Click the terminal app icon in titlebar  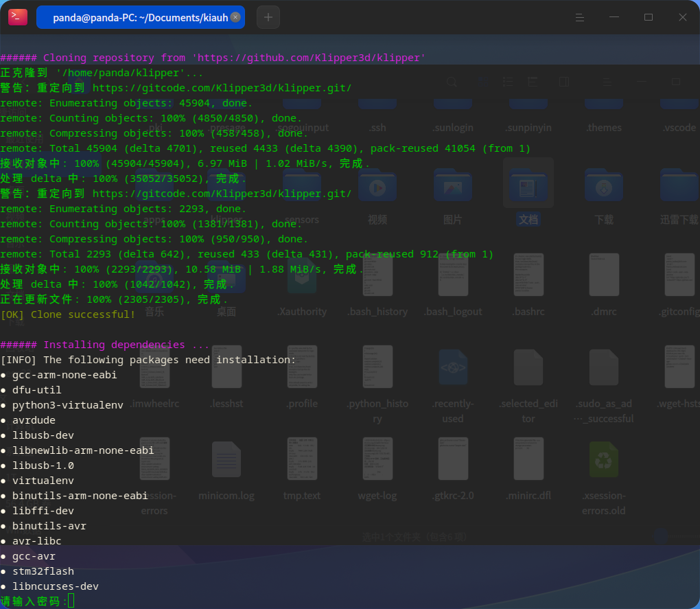point(17,16)
